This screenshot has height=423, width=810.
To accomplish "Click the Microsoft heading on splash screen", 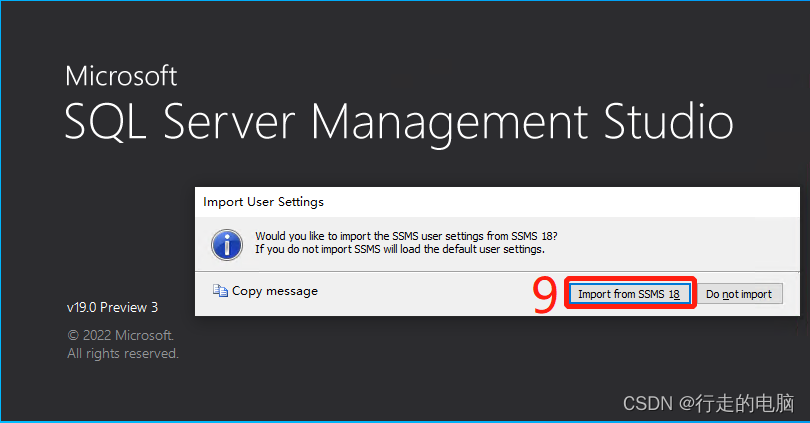I will [121, 76].
